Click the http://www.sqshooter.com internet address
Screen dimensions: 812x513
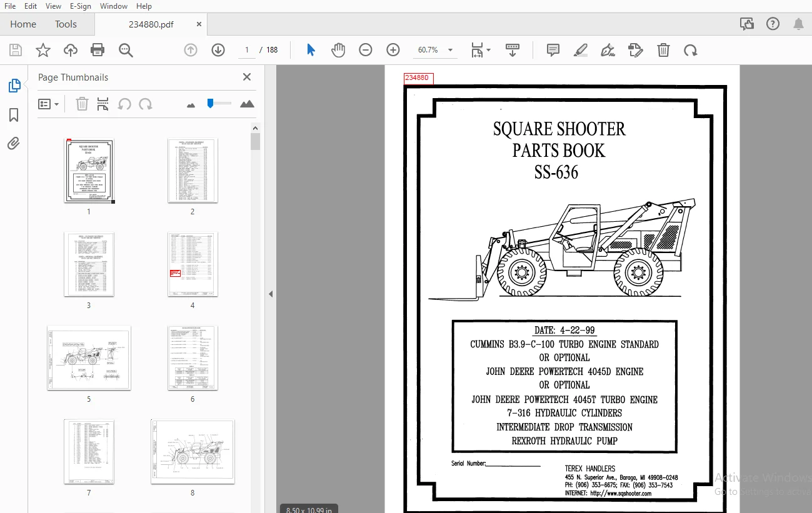click(621, 494)
